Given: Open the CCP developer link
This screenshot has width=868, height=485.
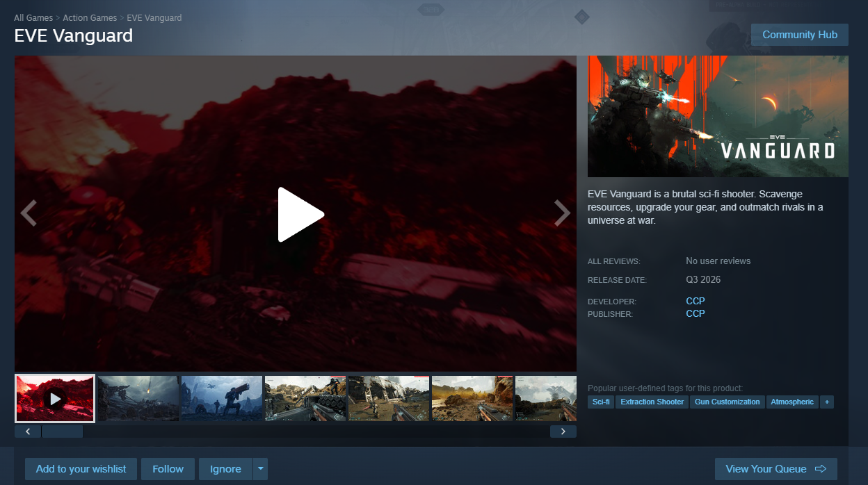Looking at the screenshot, I should tap(696, 301).
